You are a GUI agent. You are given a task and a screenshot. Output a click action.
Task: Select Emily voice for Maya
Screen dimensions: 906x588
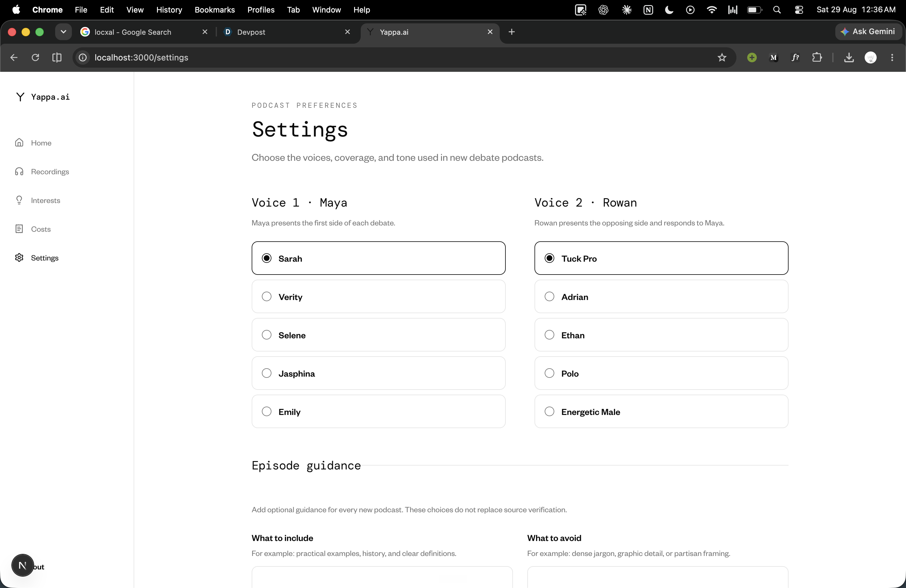pyautogui.click(x=378, y=412)
